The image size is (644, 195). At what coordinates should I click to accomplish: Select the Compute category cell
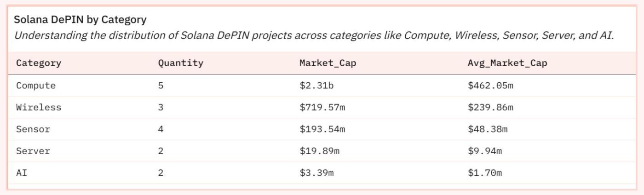point(36,86)
